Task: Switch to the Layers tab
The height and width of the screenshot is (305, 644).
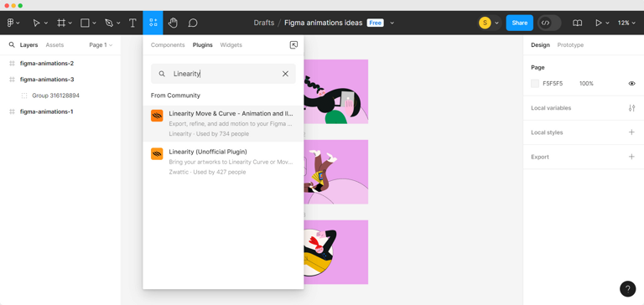Action: pos(29,45)
